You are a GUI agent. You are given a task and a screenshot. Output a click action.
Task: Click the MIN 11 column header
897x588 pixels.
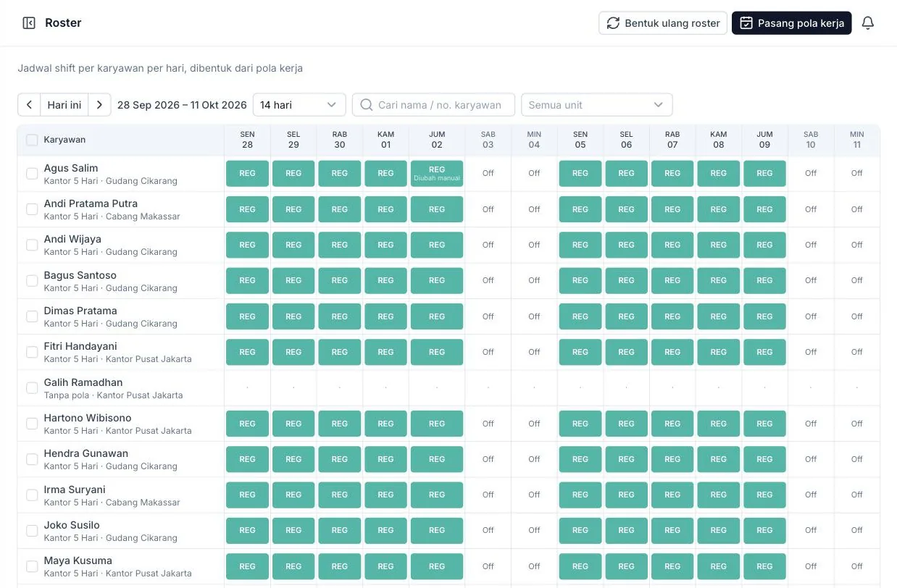point(857,140)
